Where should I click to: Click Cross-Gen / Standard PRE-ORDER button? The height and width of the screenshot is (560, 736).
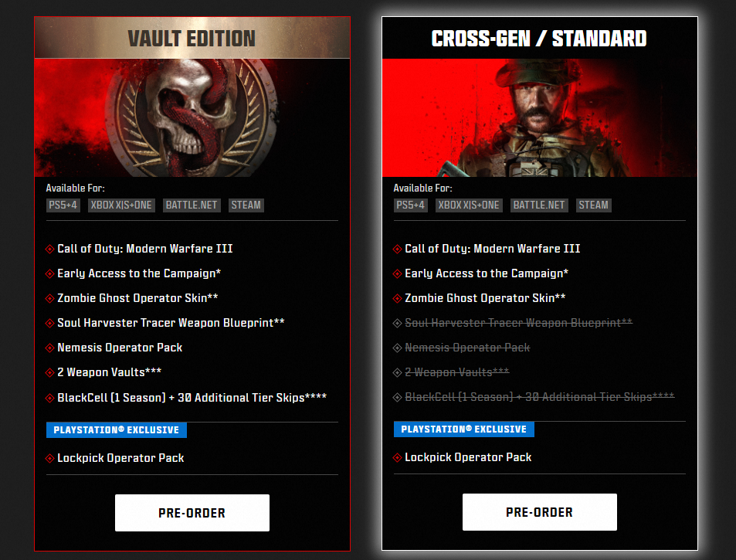tap(539, 512)
